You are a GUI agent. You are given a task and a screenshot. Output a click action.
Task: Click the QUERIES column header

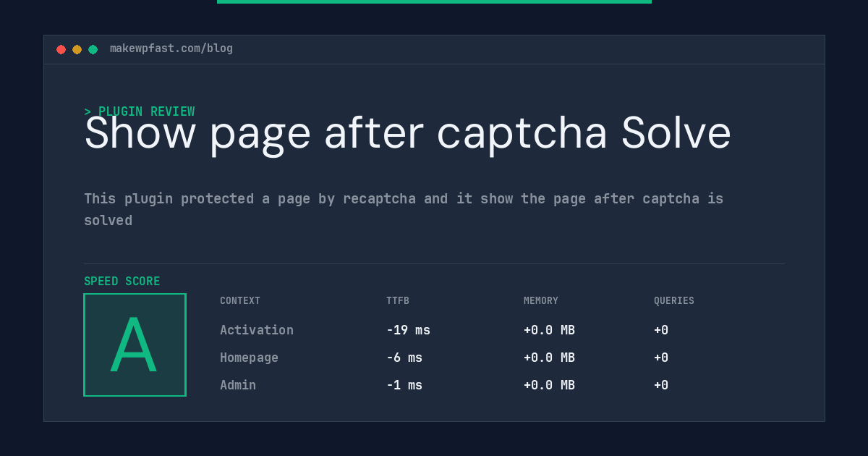click(x=674, y=301)
